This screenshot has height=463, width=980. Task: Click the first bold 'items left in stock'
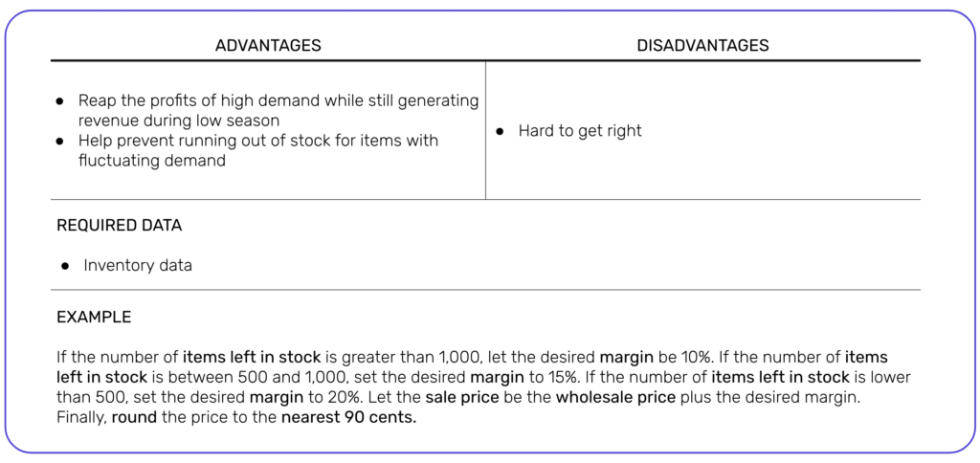252,358
